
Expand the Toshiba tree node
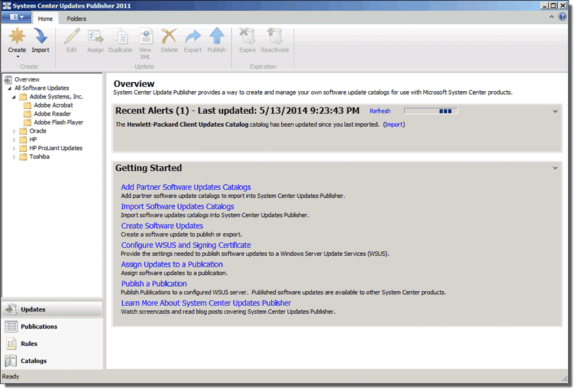pos(14,157)
